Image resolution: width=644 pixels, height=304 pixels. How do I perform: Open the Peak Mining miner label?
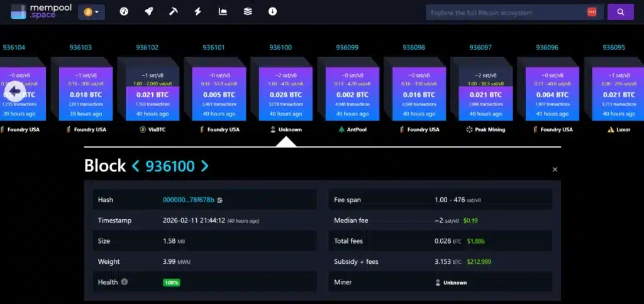click(490, 129)
